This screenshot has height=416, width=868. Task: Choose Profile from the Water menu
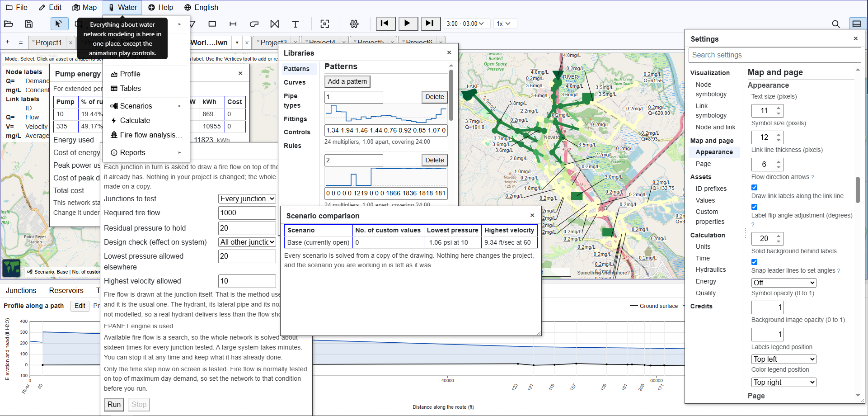point(146,74)
